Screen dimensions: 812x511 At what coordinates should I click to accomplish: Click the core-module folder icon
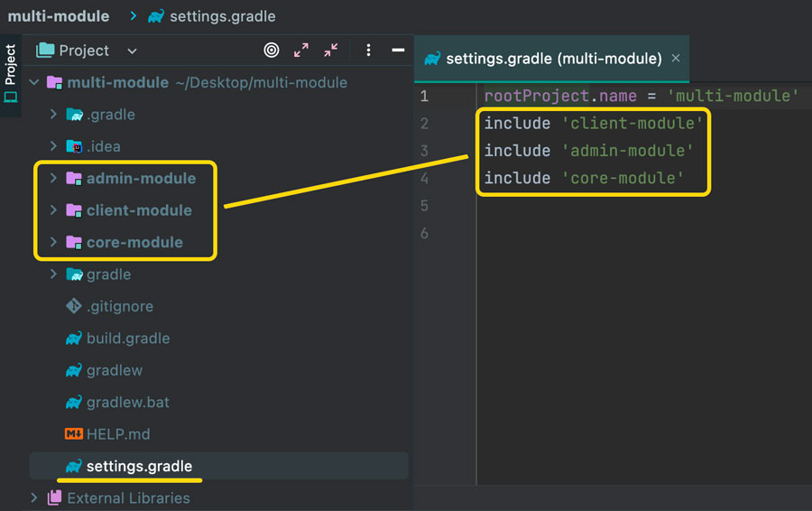[x=74, y=243]
